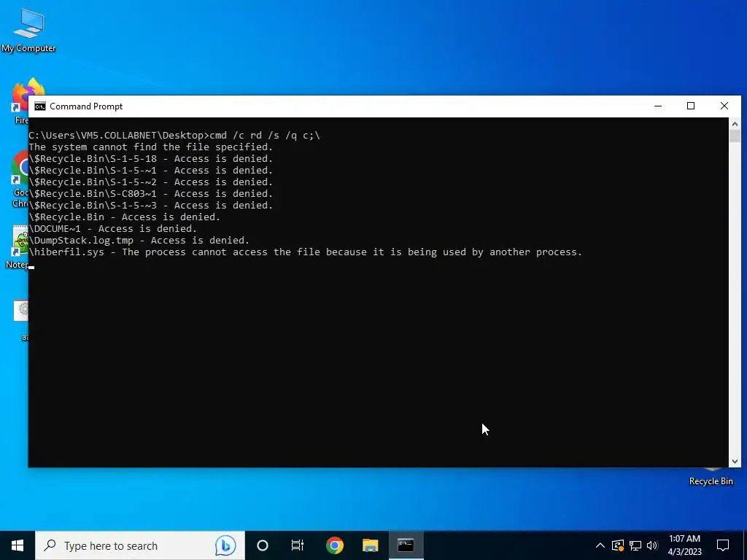Click the S-C803~1 access denied line
Image resolution: width=747 pixels, height=560 pixels.
[x=150, y=193]
